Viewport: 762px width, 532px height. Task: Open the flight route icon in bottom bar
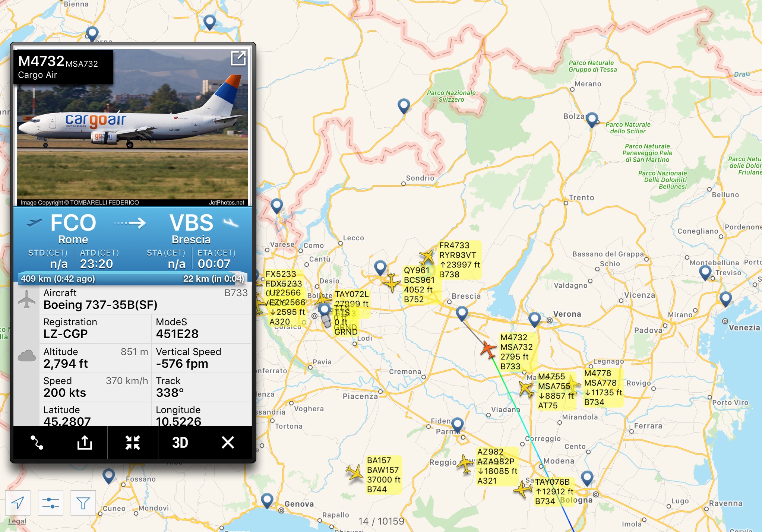[x=37, y=443]
